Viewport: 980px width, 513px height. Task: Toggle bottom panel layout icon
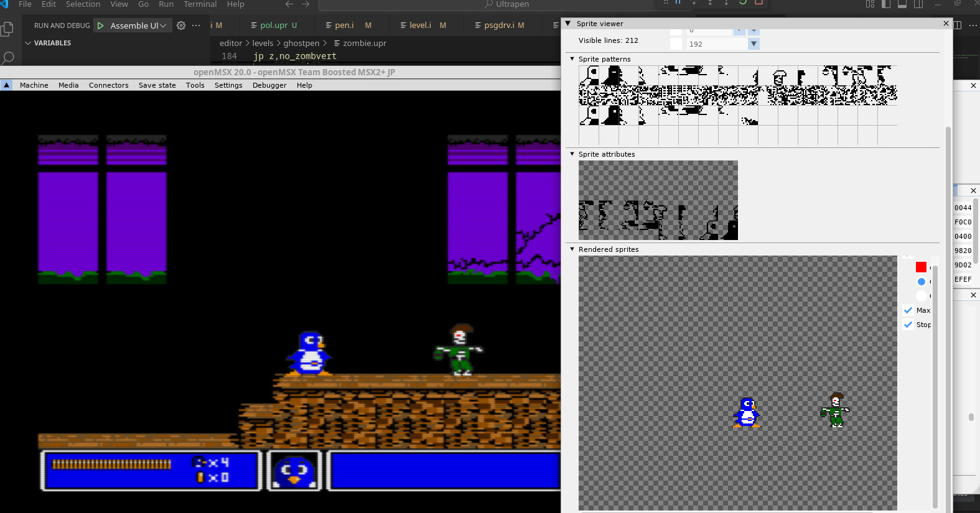click(902, 4)
